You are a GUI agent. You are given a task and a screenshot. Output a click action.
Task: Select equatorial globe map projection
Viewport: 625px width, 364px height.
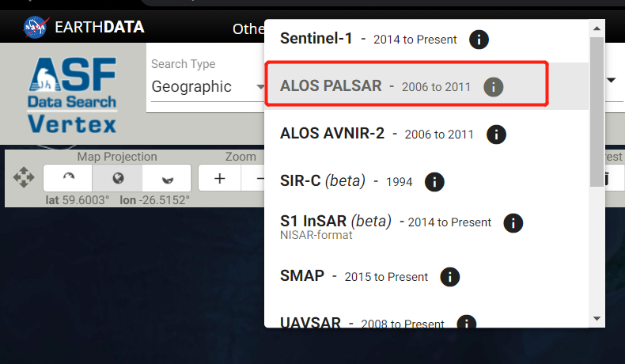pos(117,178)
